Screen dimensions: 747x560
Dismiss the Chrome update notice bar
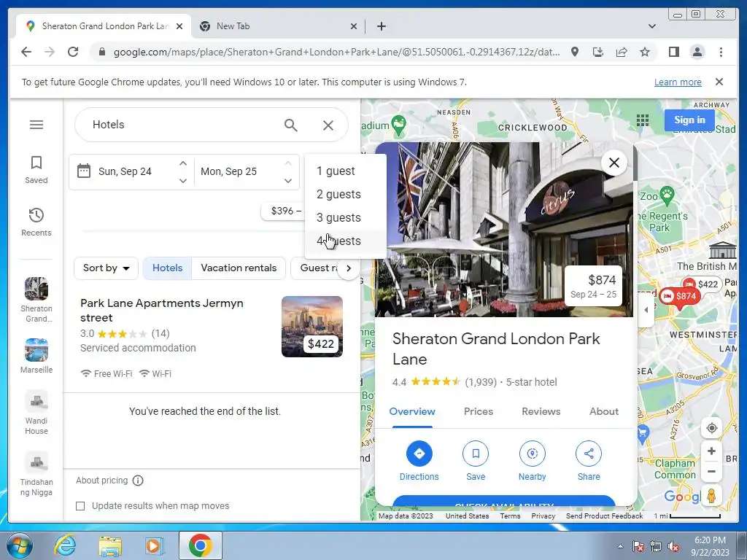[719, 82]
